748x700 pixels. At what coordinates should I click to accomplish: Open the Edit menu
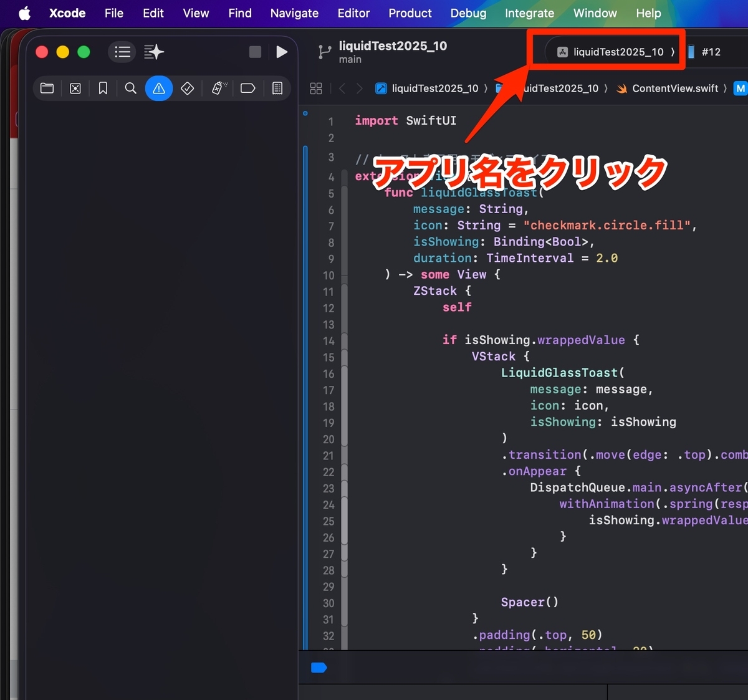[153, 13]
